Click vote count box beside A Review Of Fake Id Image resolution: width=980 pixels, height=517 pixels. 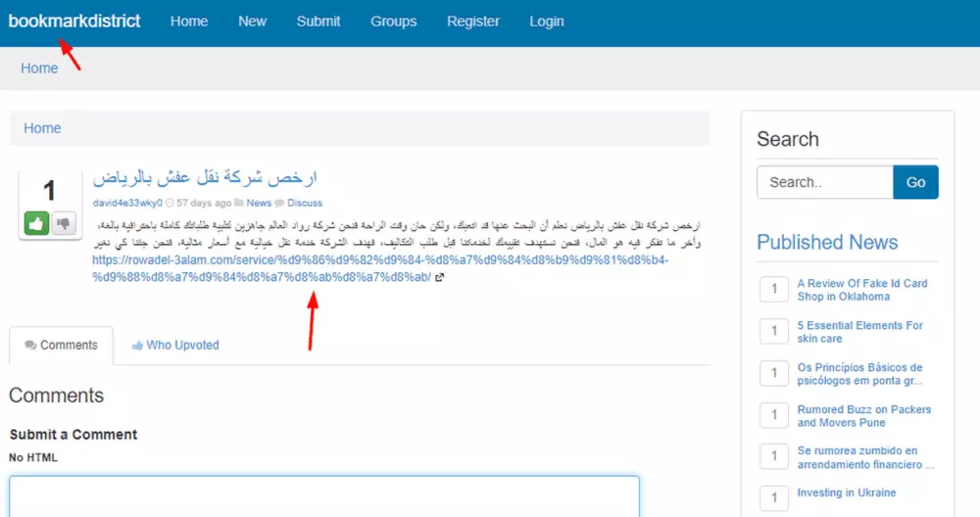point(774,289)
